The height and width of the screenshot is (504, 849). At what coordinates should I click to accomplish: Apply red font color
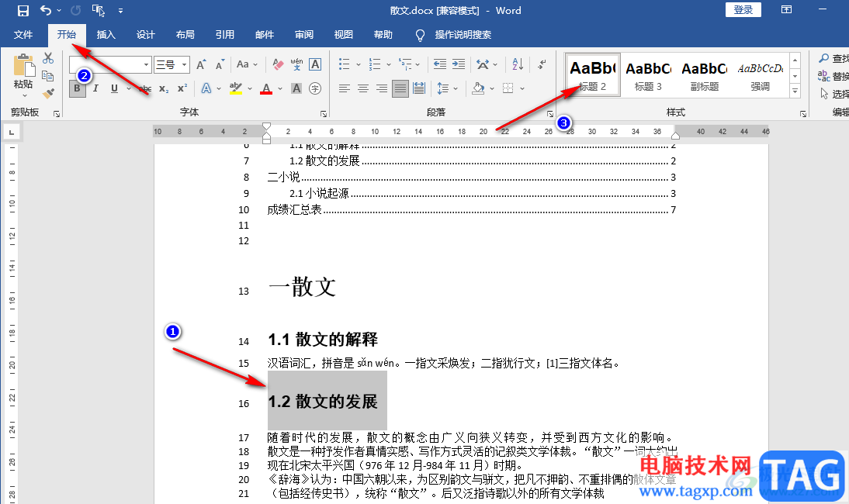pos(266,88)
